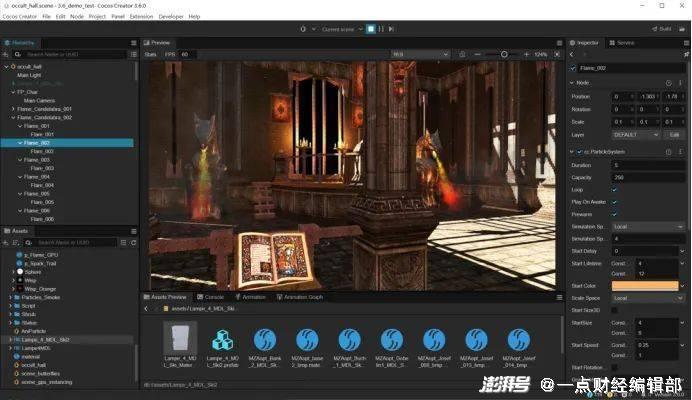Pause the running preview

[381, 29]
